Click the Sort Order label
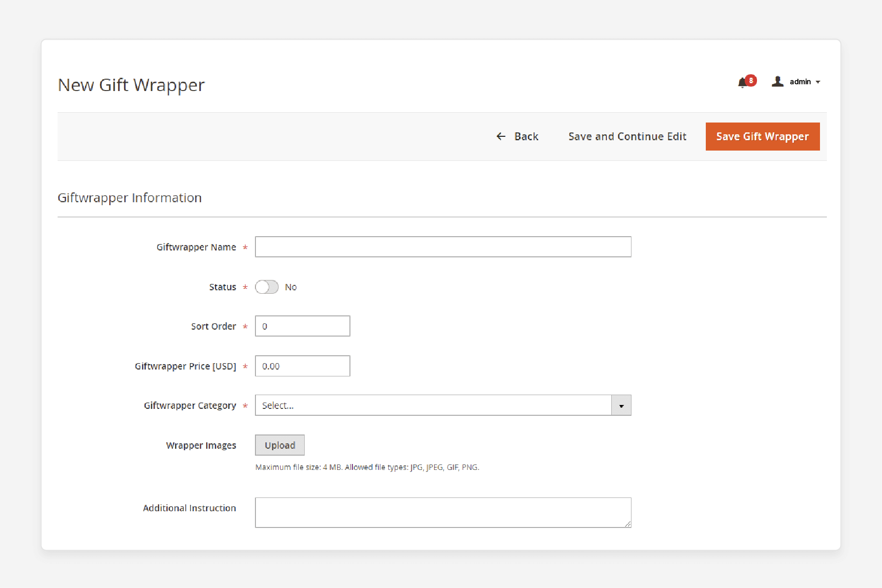 (213, 326)
